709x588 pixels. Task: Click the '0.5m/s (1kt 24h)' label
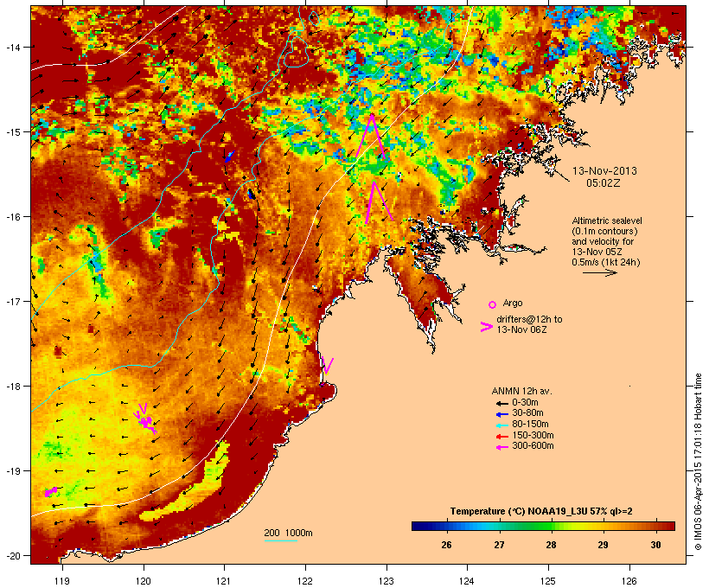[x=606, y=262]
